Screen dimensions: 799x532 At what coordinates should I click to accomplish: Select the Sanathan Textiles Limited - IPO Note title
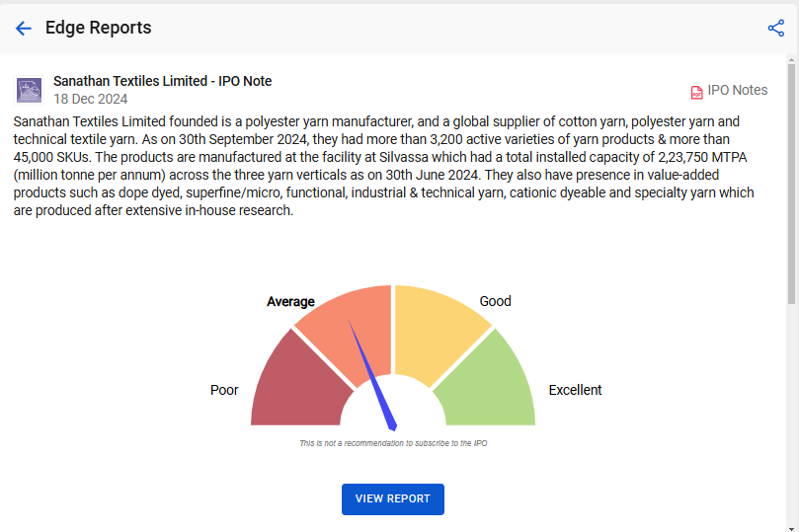163,81
